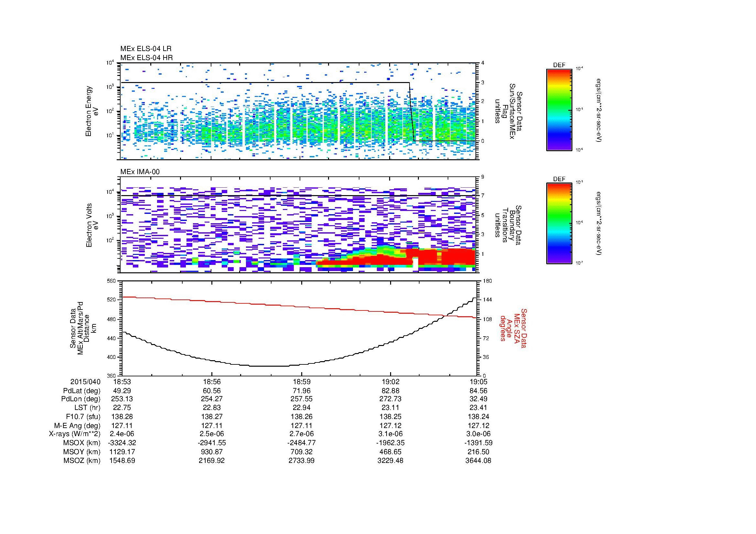Click the 'MEx ELS-04 HR' panel title

pos(146,58)
